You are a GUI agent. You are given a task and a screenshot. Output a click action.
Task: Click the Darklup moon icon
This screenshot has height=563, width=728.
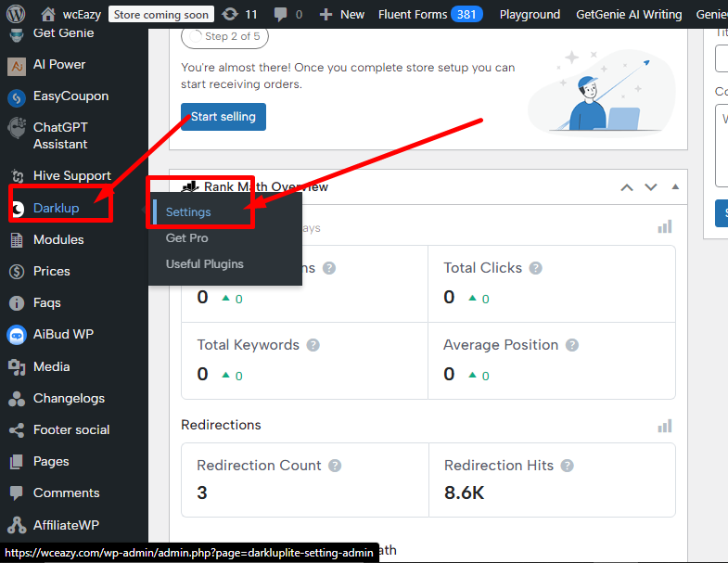point(18,209)
